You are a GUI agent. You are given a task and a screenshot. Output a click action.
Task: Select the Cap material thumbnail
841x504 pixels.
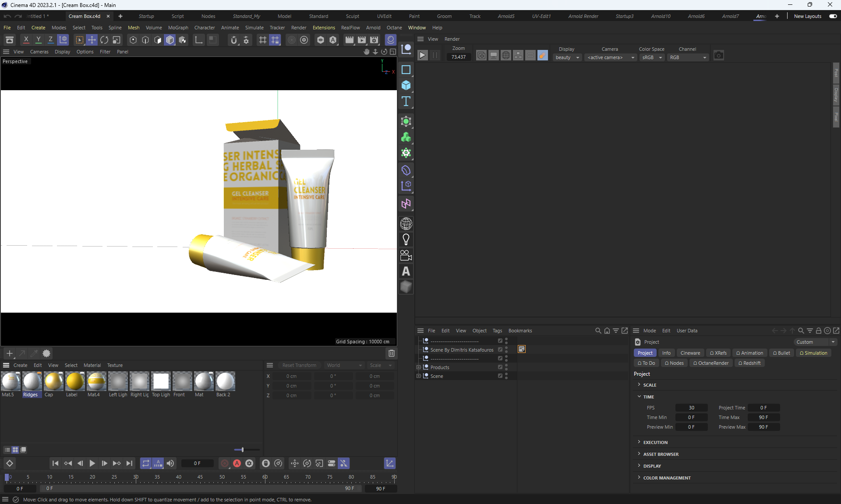pos(53,382)
